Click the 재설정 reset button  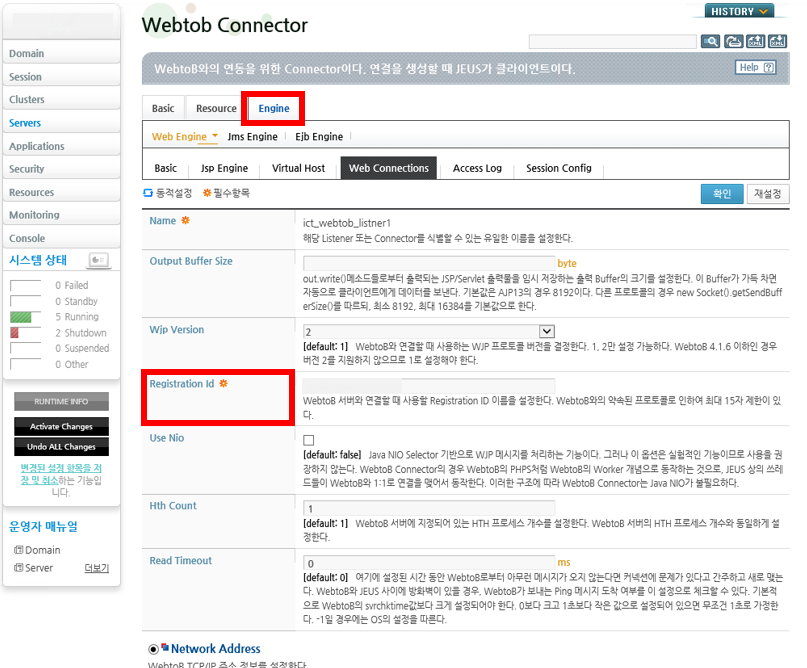click(768, 194)
